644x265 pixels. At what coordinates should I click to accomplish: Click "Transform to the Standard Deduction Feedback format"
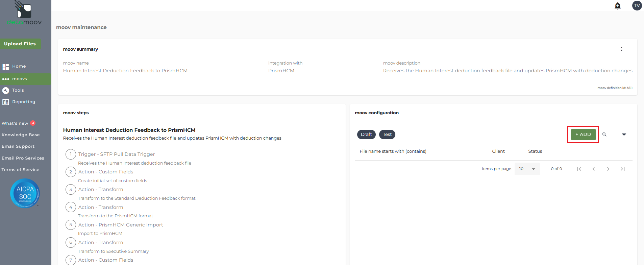click(137, 198)
